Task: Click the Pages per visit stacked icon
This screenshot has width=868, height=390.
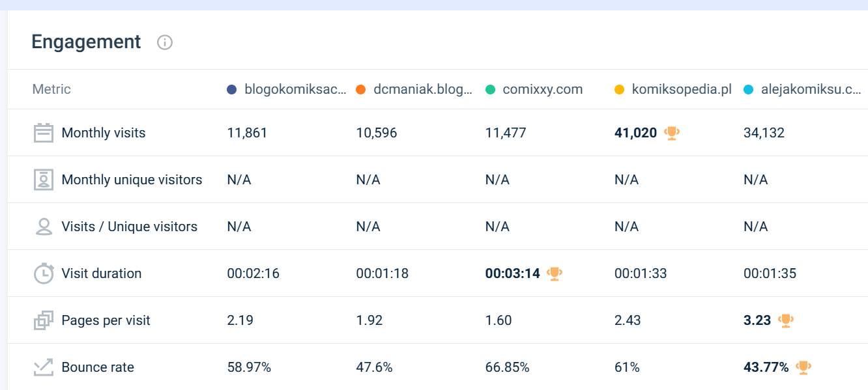Action: tap(43, 320)
